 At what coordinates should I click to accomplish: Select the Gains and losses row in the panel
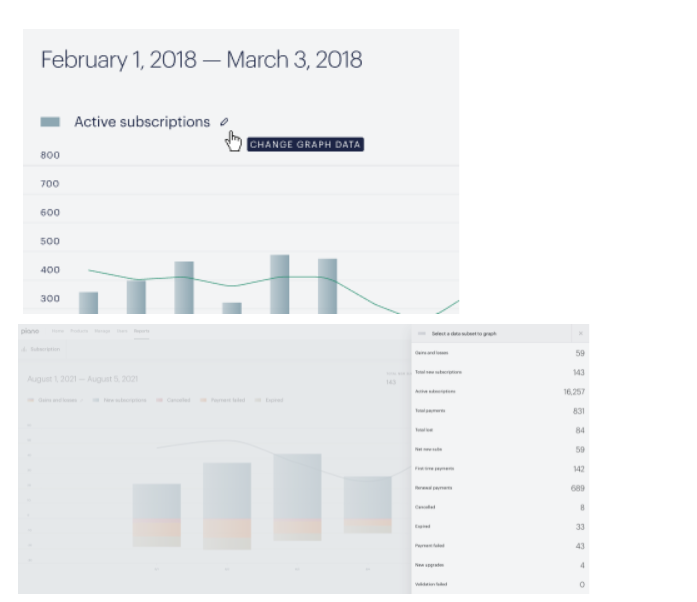click(500, 353)
